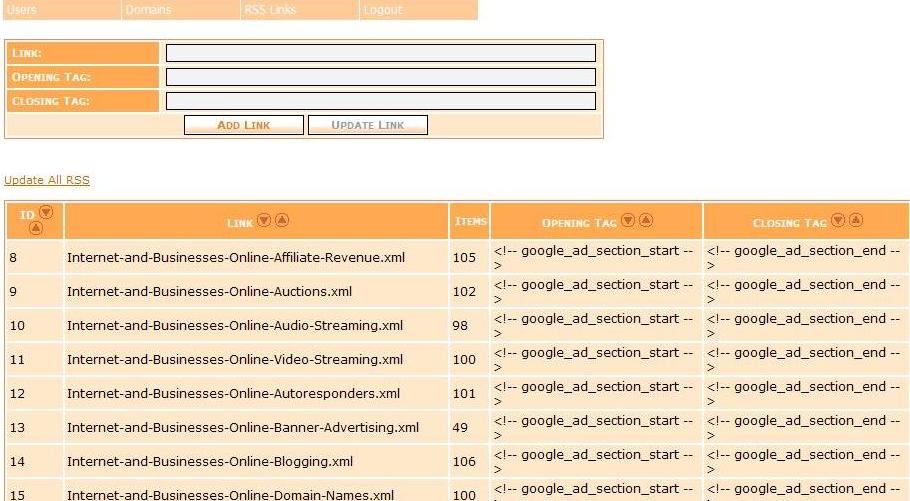
Task: Sort Opening Tag column ascending icon
Action: 646,220
